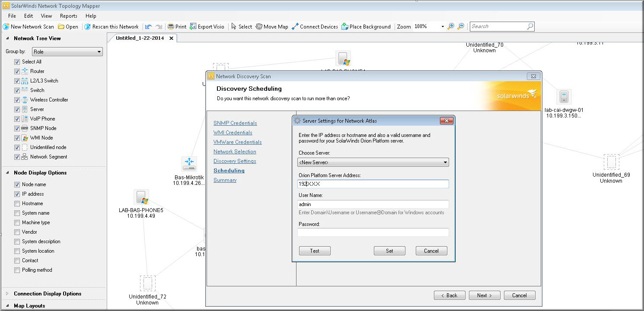Toggle the Unidentified node checkbox

(x=17, y=147)
